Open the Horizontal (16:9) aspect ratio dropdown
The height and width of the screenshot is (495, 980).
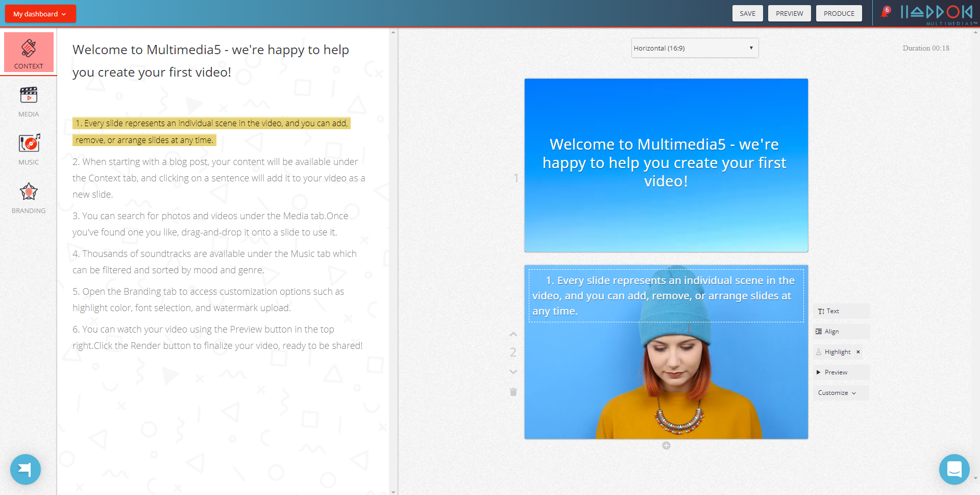695,48
